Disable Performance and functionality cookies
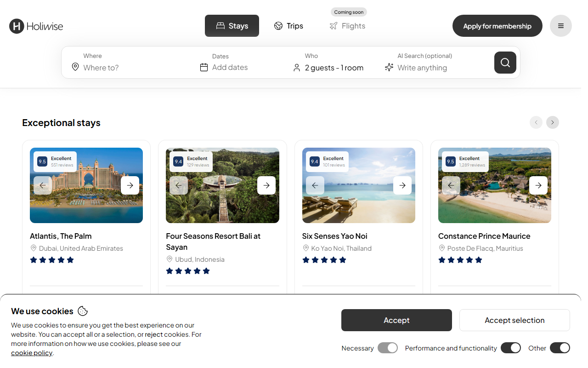 511,348
